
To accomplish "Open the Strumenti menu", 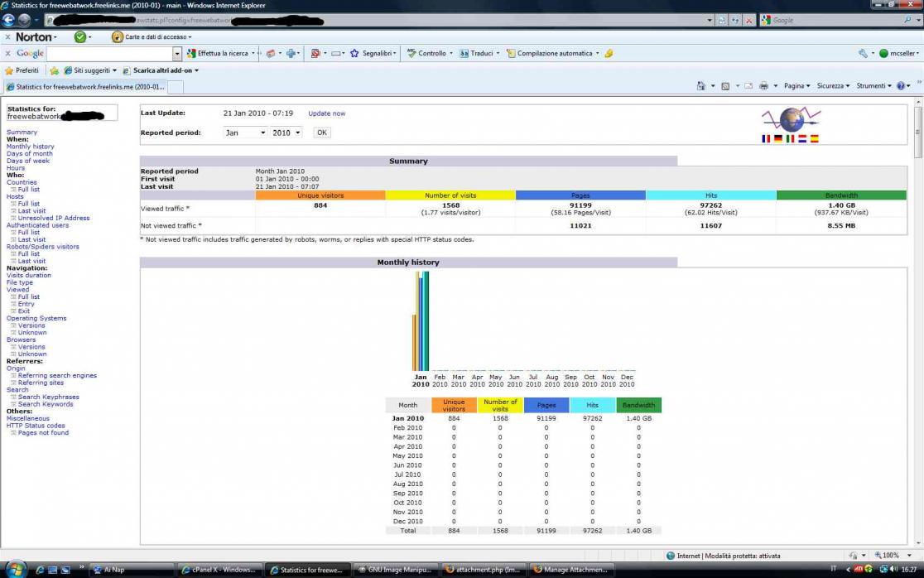I will [x=873, y=86].
